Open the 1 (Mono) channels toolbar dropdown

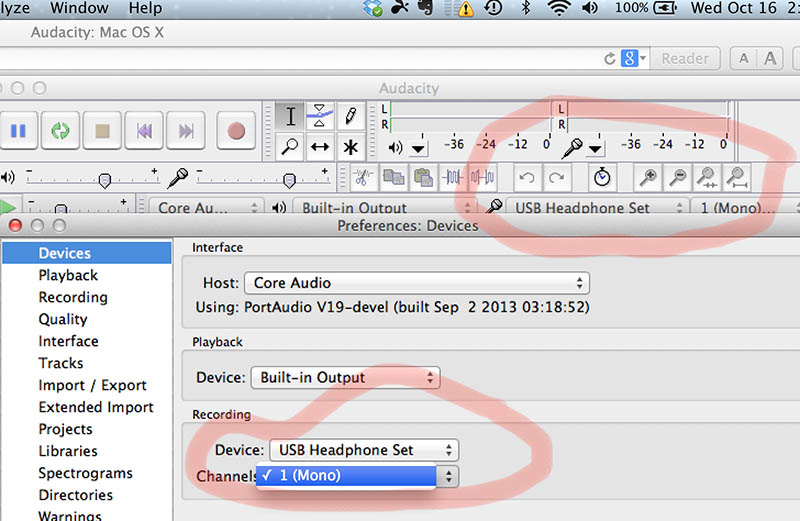coord(745,207)
